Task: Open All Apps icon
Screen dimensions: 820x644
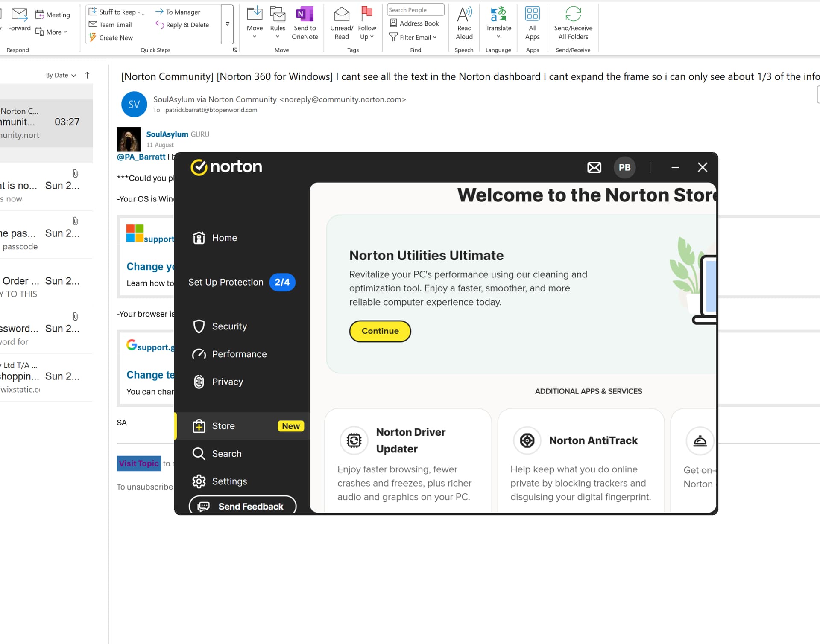Action: point(532,14)
